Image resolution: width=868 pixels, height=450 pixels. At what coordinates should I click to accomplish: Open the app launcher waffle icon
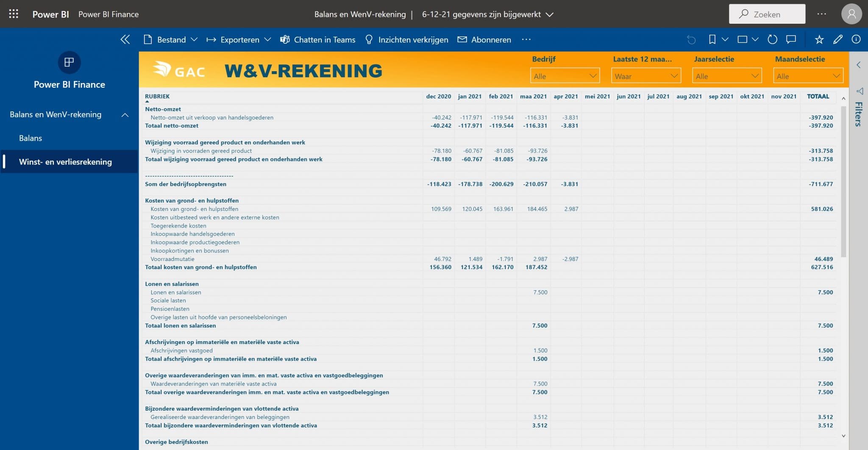coord(14,14)
